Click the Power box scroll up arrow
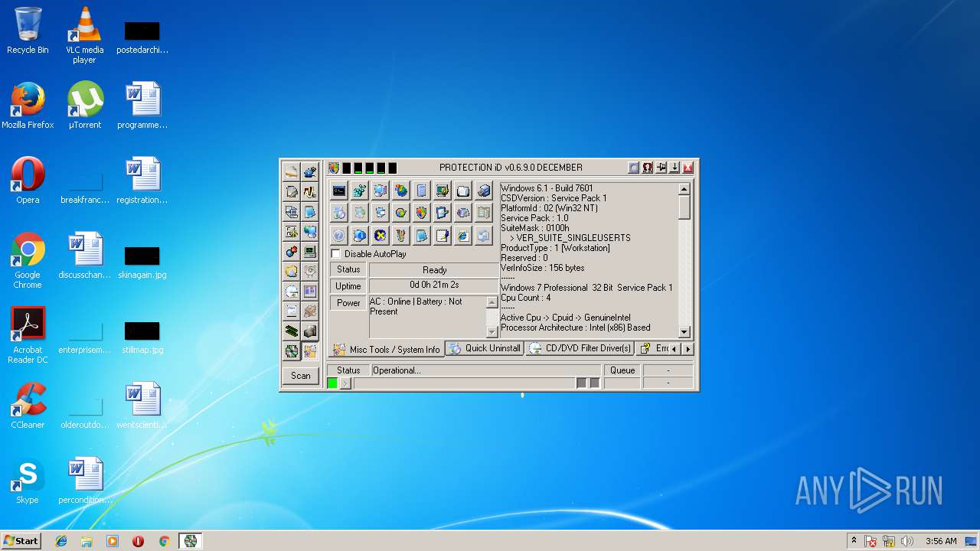 pos(492,302)
